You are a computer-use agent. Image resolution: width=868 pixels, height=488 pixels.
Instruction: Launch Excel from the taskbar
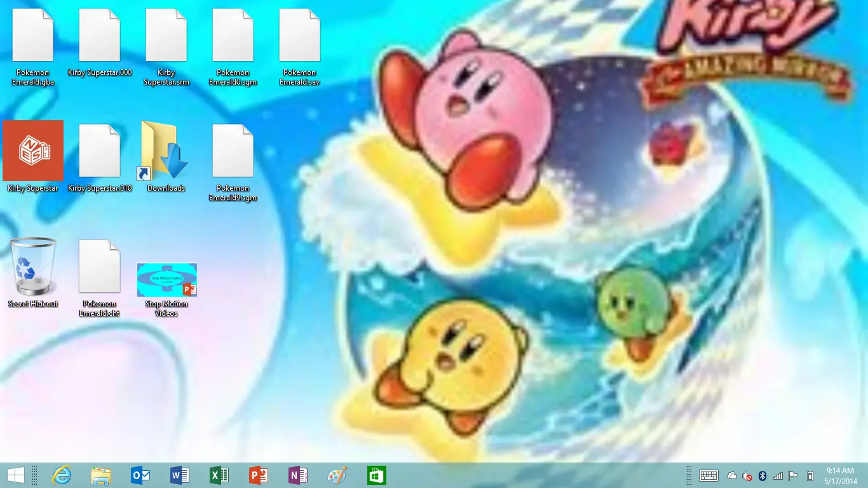click(219, 475)
